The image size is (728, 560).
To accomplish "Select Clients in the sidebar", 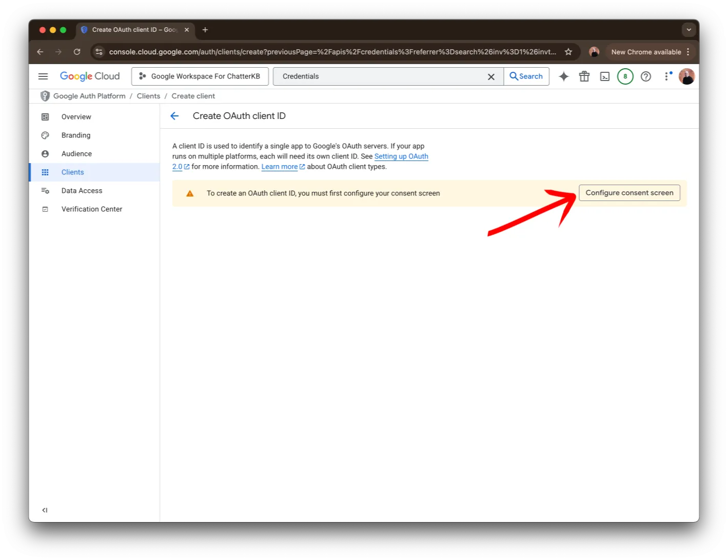I will tap(94, 172).
